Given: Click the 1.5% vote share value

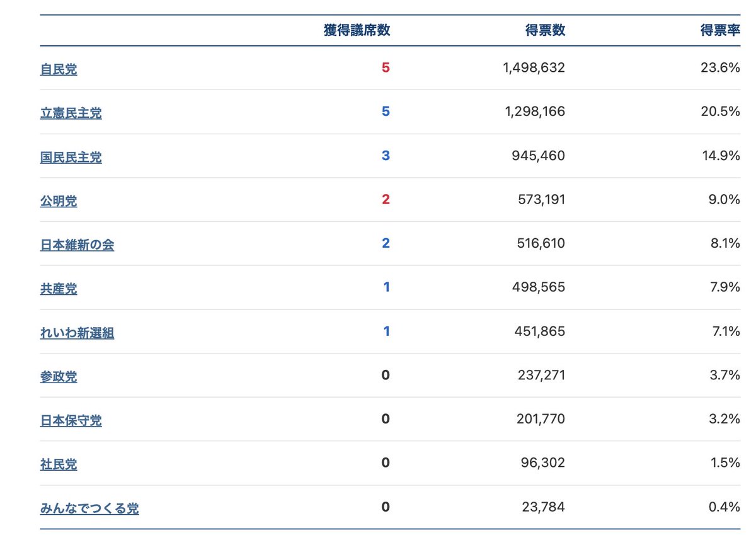Looking at the screenshot, I should [724, 463].
